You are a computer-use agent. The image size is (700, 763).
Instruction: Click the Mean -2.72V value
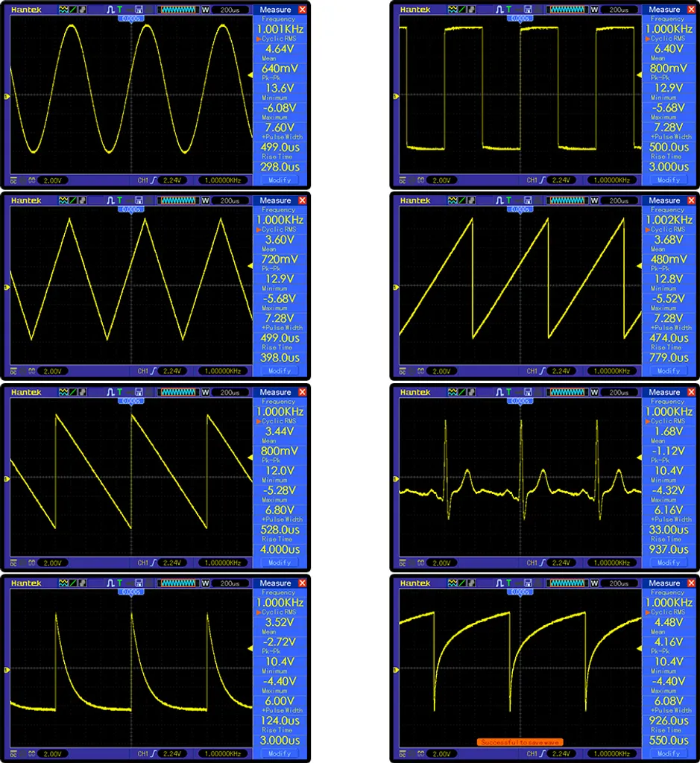point(280,642)
